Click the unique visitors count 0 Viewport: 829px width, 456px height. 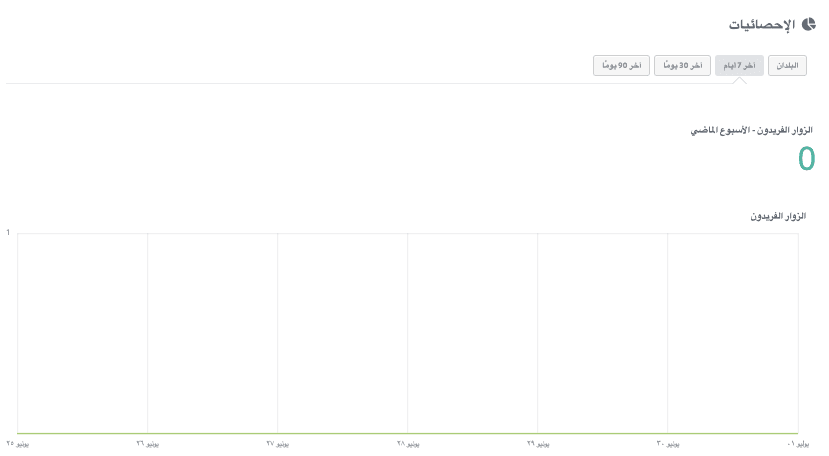click(806, 159)
